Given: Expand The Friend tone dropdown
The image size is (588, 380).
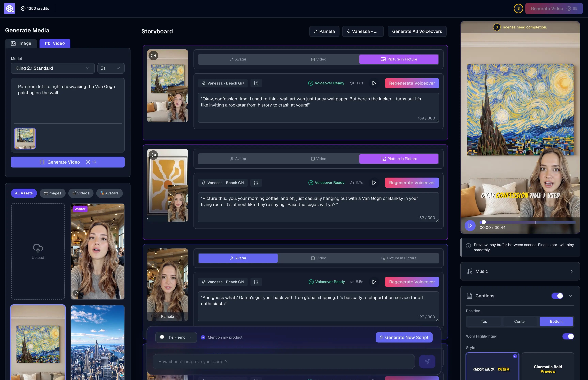Looking at the screenshot, I should click(176, 337).
